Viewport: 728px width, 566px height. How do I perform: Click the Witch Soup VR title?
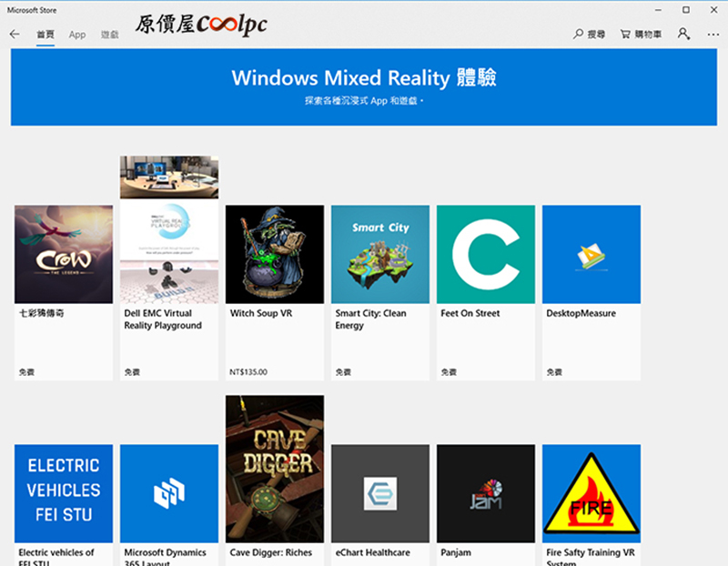pos(261,313)
